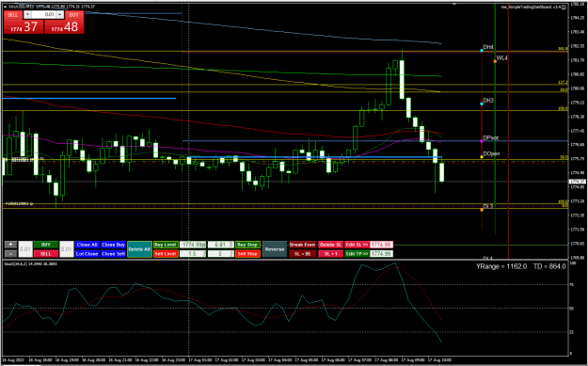Click the Reverse button
The image size is (588, 366).
point(275,249)
